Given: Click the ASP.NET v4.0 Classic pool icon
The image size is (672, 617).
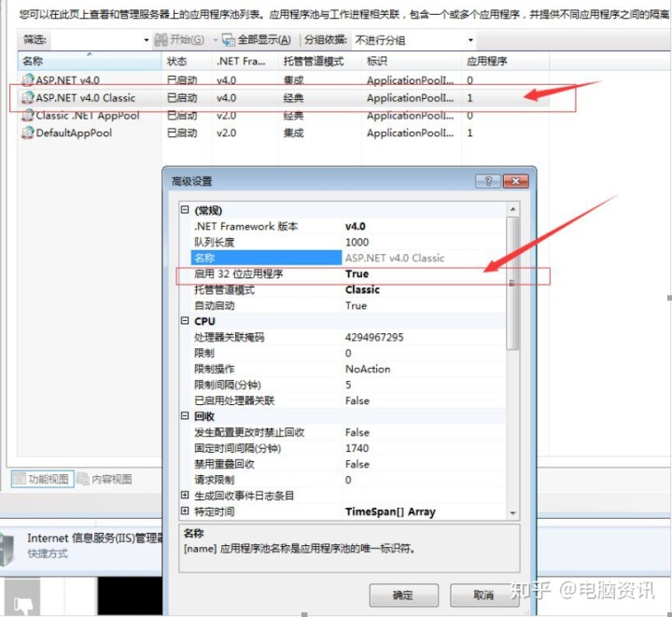Looking at the screenshot, I should (28, 98).
